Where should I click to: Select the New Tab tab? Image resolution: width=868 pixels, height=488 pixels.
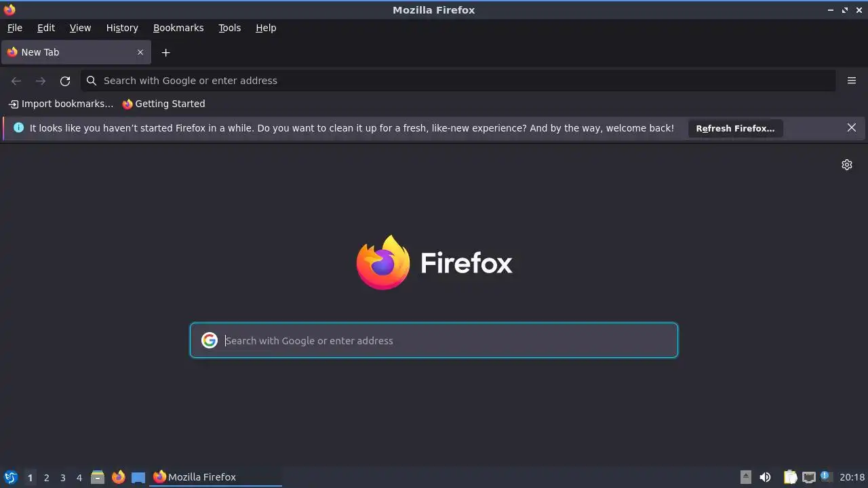[x=76, y=52]
